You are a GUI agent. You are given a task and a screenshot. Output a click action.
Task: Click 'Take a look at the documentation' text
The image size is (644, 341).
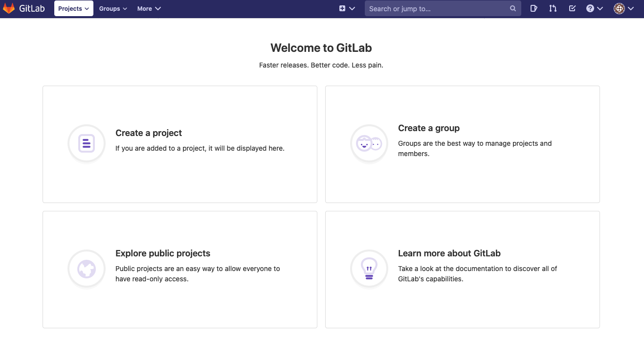[x=478, y=273]
